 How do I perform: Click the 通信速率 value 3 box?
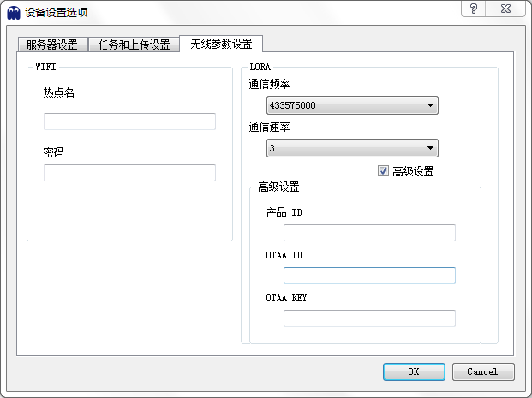tap(352, 148)
